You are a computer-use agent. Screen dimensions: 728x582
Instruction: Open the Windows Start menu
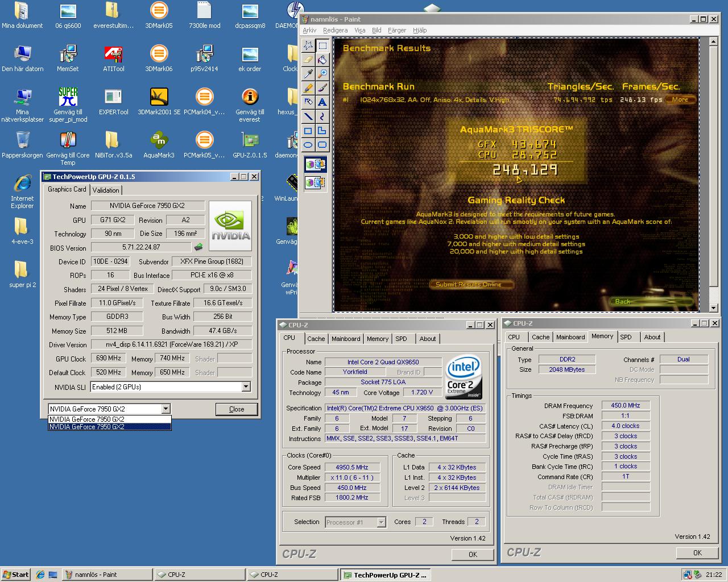coord(16,575)
